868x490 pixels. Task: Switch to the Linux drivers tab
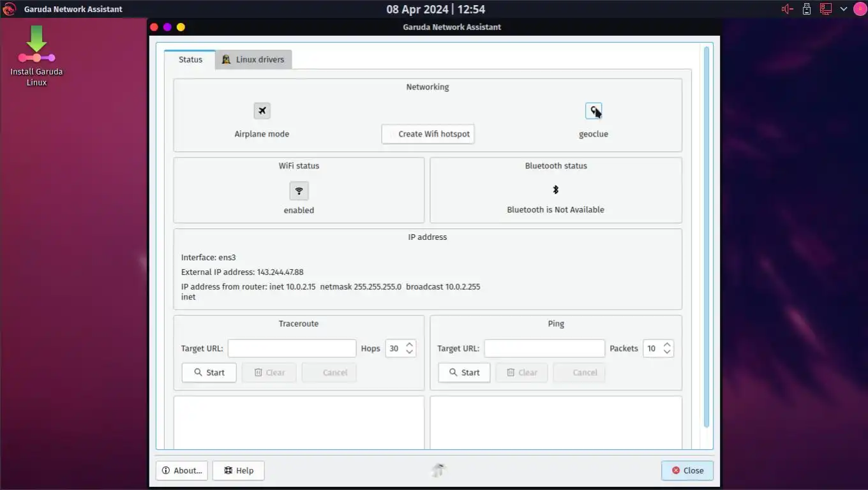[253, 59]
